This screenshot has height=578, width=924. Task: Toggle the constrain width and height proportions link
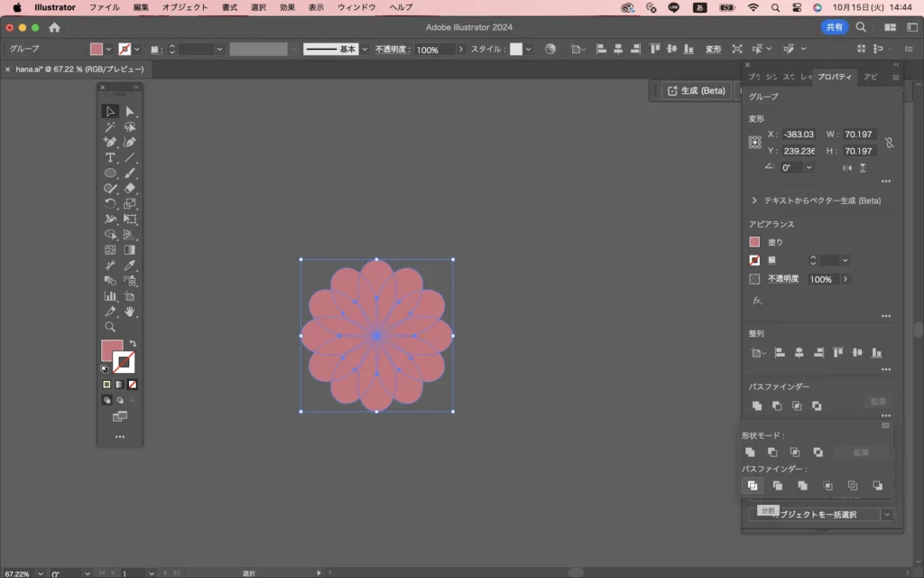(889, 143)
